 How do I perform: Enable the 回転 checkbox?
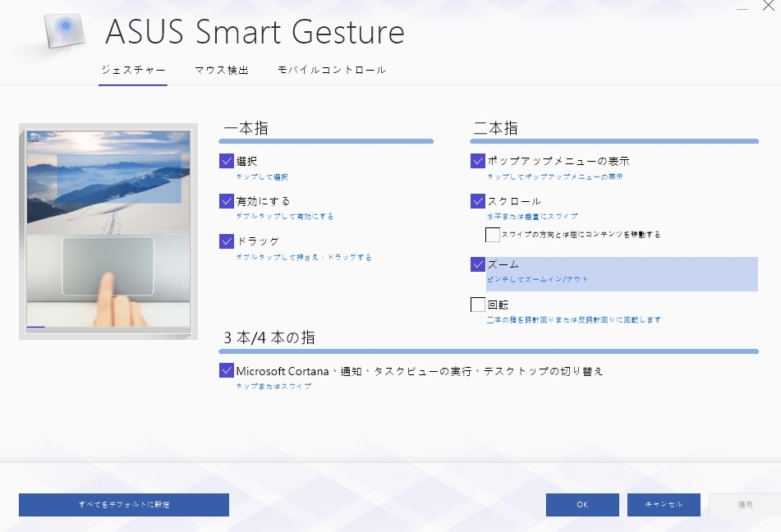click(478, 305)
